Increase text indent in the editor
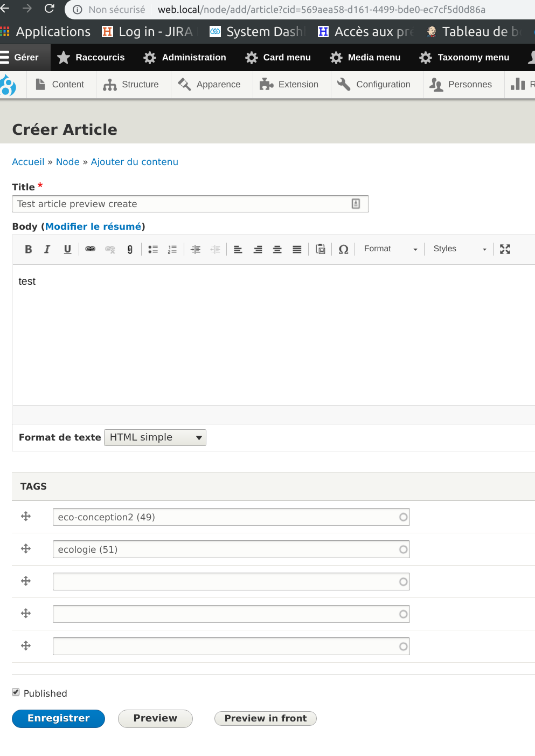 pyautogui.click(x=195, y=249)
